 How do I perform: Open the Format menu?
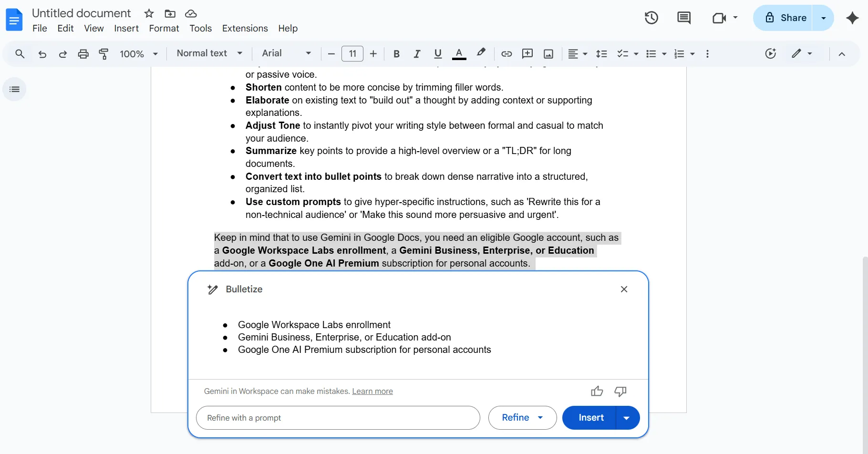164,29
